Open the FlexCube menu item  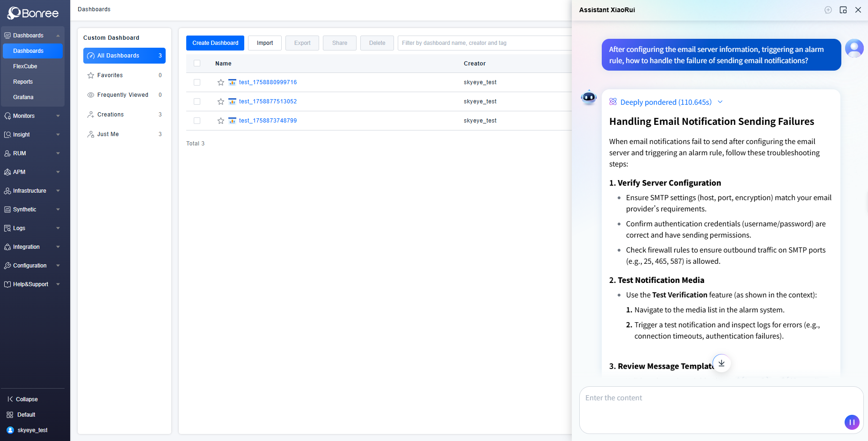point(25,66)
